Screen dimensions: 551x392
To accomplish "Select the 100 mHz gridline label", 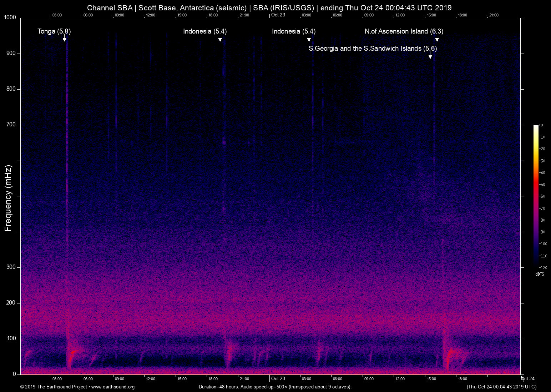I will pos(11,338).
